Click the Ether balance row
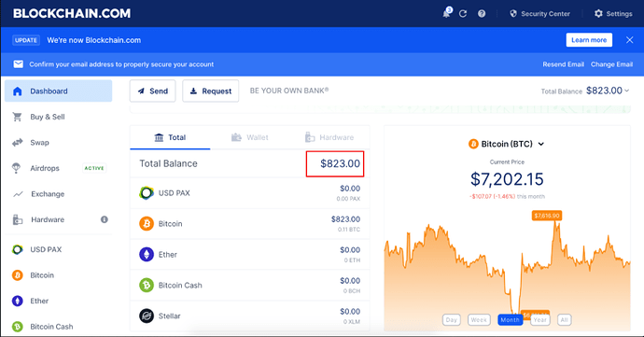644x337 pixels. [250, 255]
